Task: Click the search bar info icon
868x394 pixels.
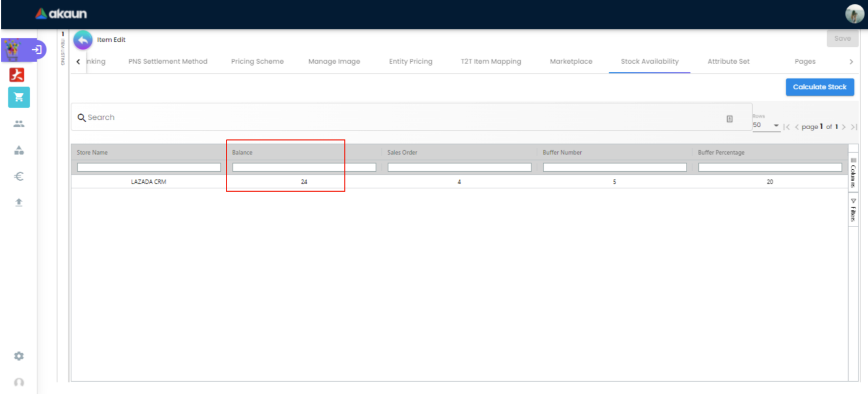Action: (x=729, y=119)
